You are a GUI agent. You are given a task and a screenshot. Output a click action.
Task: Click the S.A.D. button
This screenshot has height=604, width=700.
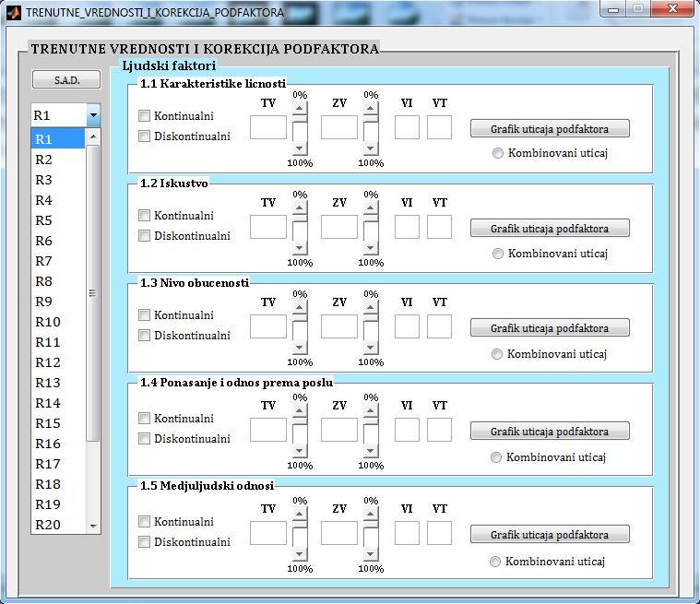(66, 80)
